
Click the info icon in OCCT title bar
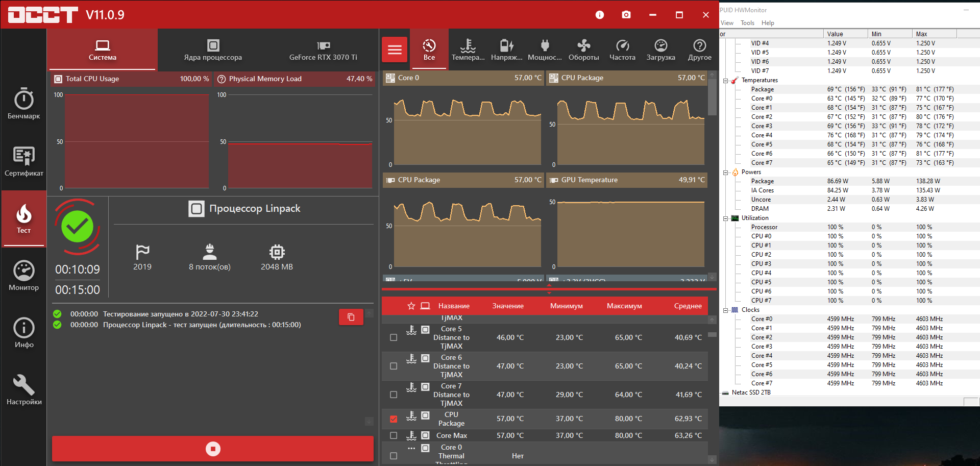[x=600, y=15]
